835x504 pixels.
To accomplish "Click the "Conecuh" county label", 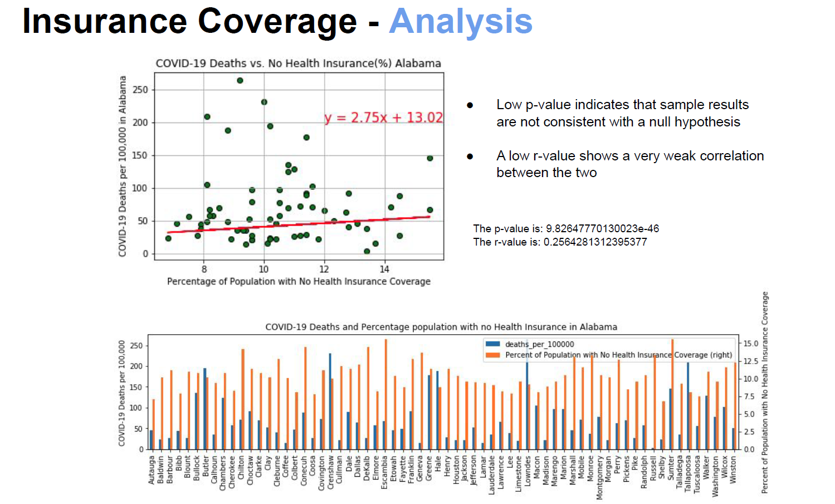I will click(x=304, y=471).
